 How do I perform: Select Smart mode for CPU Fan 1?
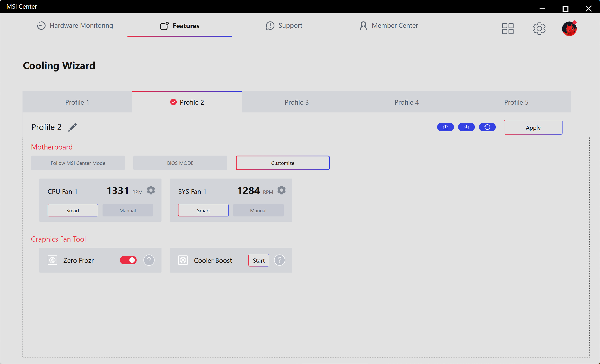(73, 210)
